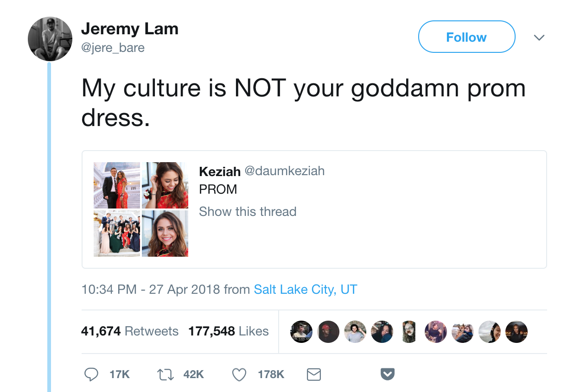View the 177,548 Likes list
The width and height of the screenshot is (574, 392).
(x=229, y=331)
